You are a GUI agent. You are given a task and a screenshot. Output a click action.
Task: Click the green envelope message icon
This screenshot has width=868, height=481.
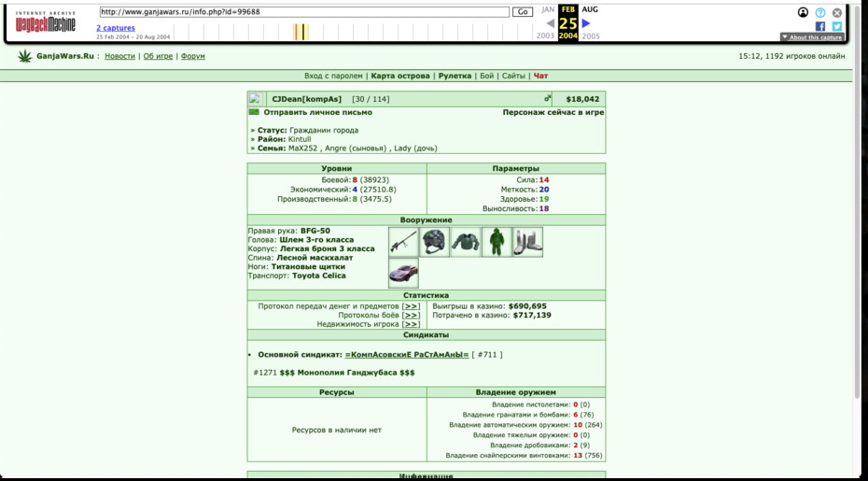254,112
